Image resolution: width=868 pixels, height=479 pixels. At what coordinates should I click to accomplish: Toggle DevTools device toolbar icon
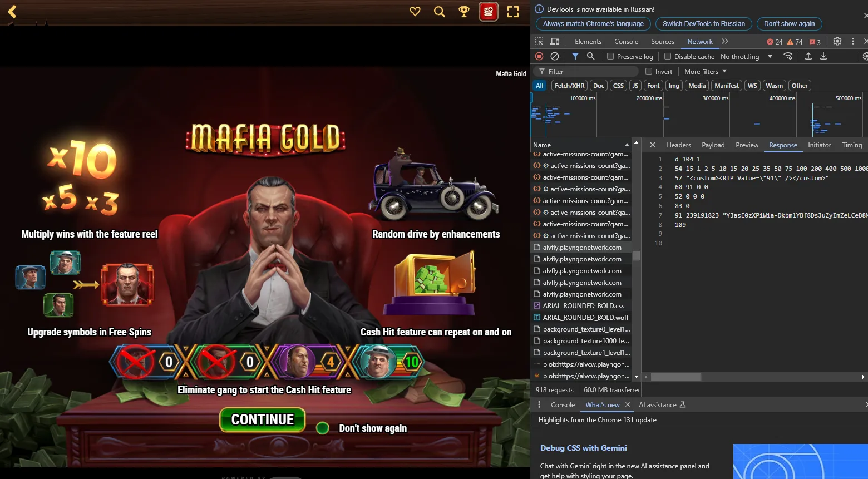(555, 41)
